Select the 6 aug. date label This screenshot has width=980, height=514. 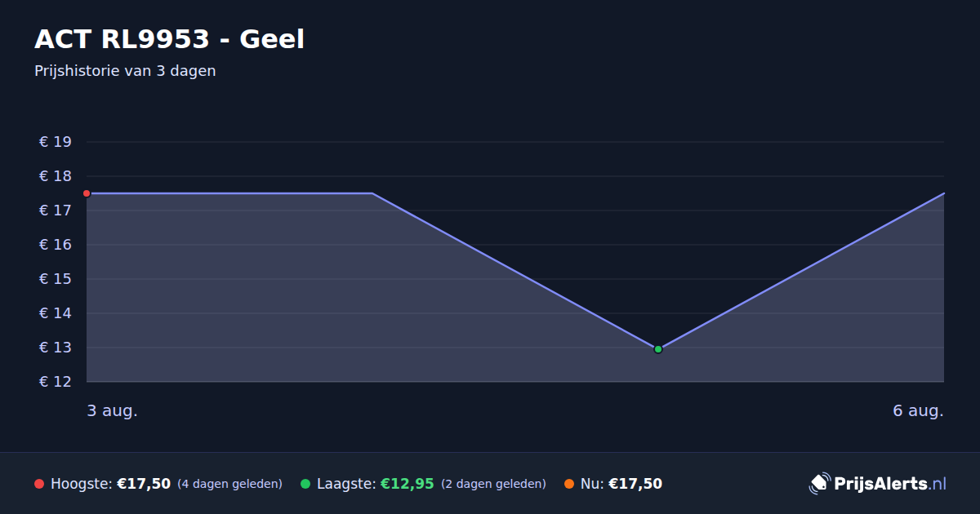[x=918, y=410]
